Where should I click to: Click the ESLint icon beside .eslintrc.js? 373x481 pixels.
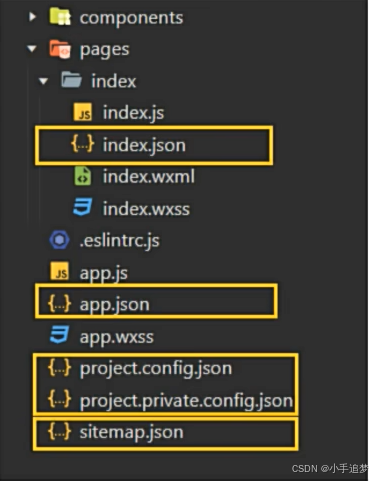[59, 240]
